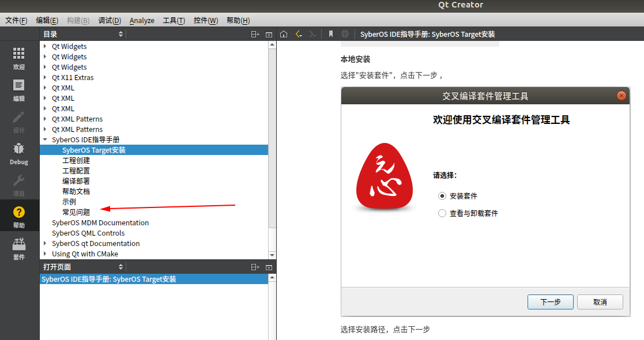Click the 取消 button
Image resolution: width=644 pixels, height=340 pixels.
point(600,302)
